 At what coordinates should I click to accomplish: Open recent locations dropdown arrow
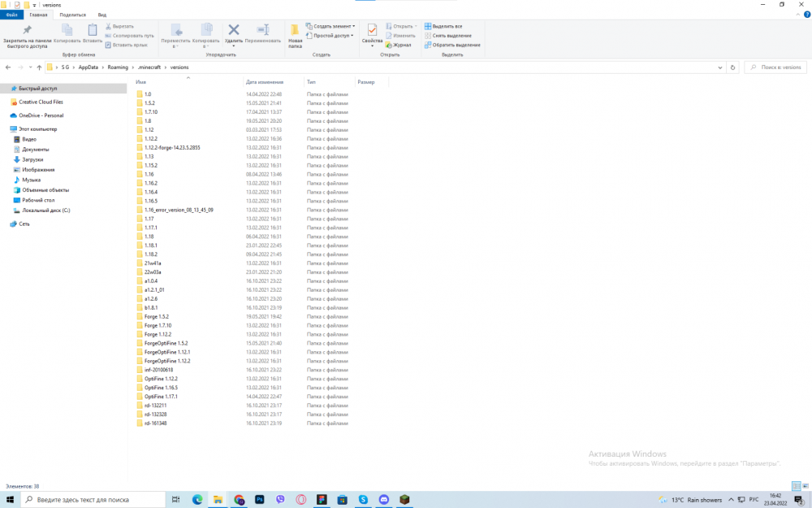point(31,67)
